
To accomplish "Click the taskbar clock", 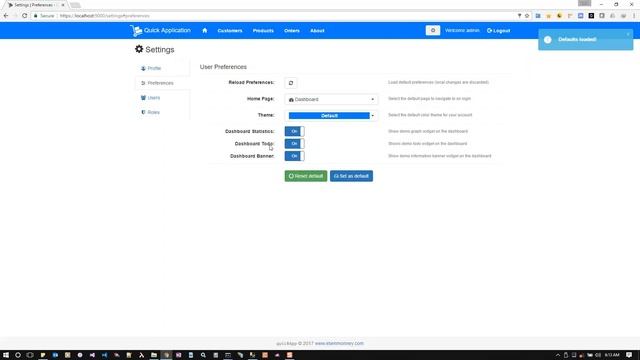I will coord(612,355).
